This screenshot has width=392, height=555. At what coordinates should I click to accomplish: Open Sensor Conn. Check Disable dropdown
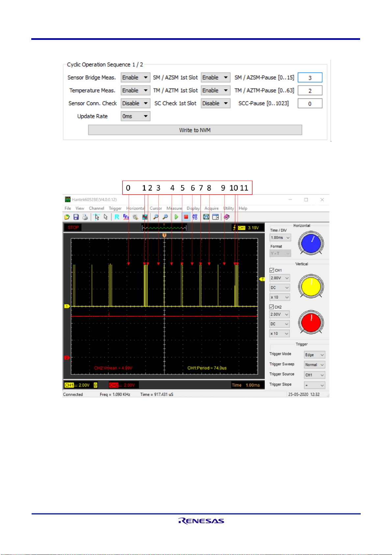(x=136, y=103)
